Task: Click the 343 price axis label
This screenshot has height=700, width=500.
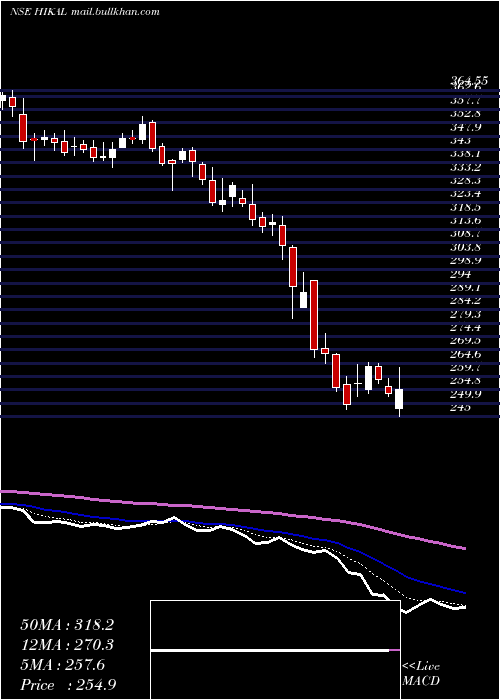Action: 460,141
